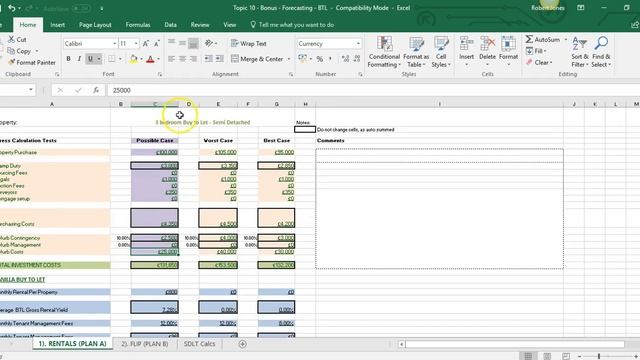This screenshot has height=360, width=640.
Task: Open Format cells menu
Action: 509,51
